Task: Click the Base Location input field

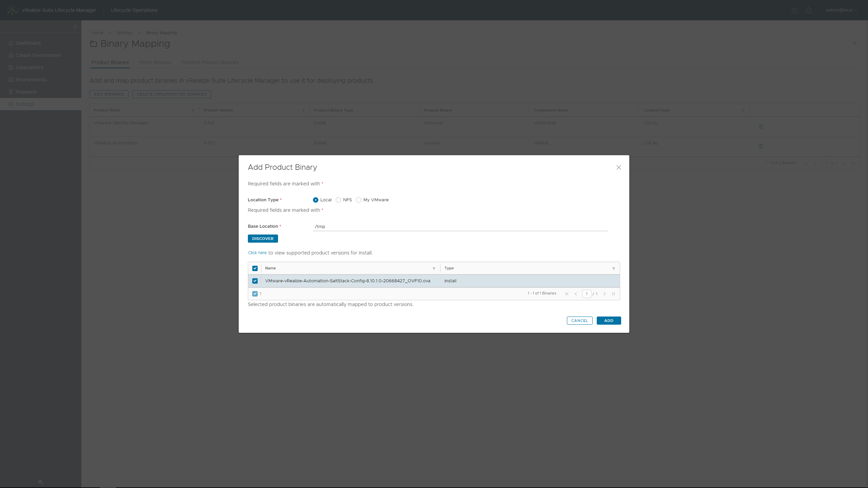Action: coord(460,226)
